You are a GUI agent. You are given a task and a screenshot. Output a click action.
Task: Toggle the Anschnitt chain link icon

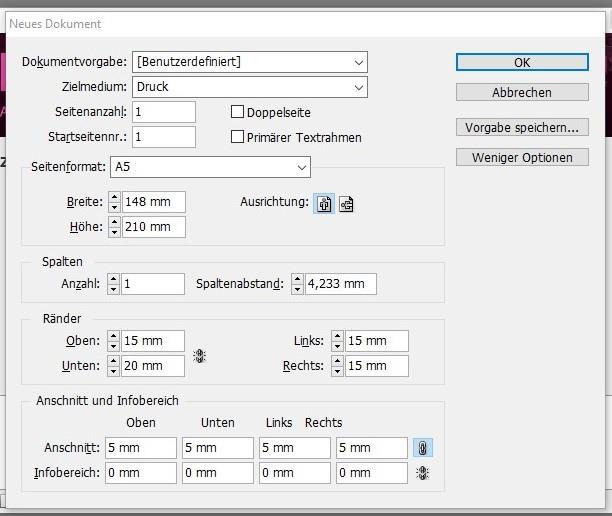click(x=423, y=448)
